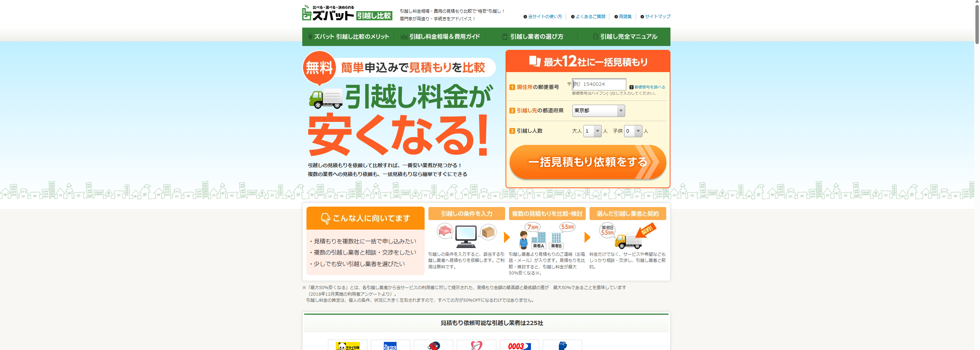Click the pink sofa bubble icon
The image size is (980, 350).
tap(445, 231)
